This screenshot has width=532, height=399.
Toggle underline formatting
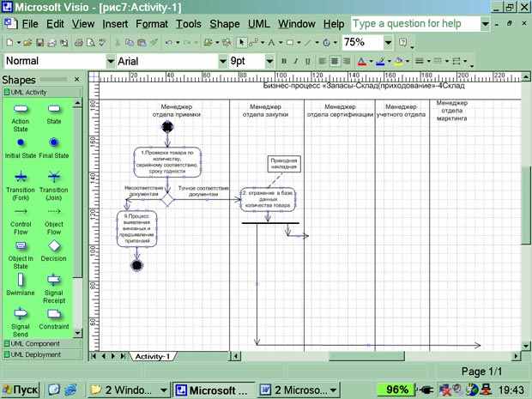[x=307, y=61]
